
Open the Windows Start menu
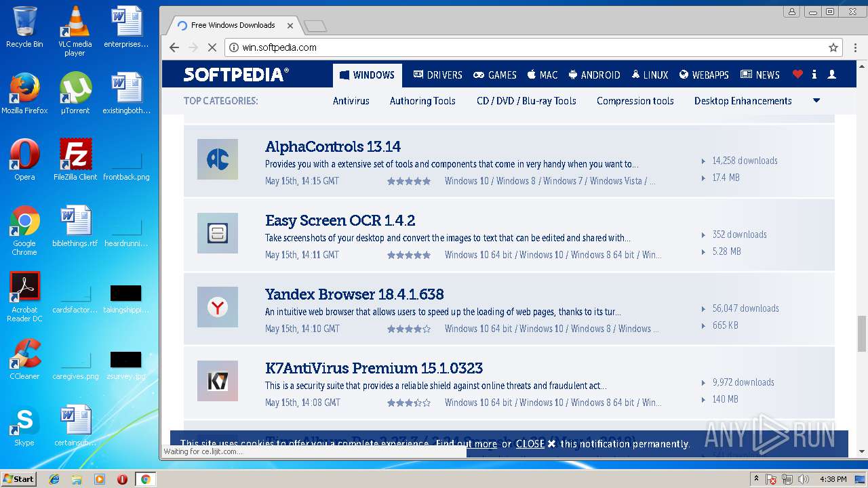pos(18,479)
